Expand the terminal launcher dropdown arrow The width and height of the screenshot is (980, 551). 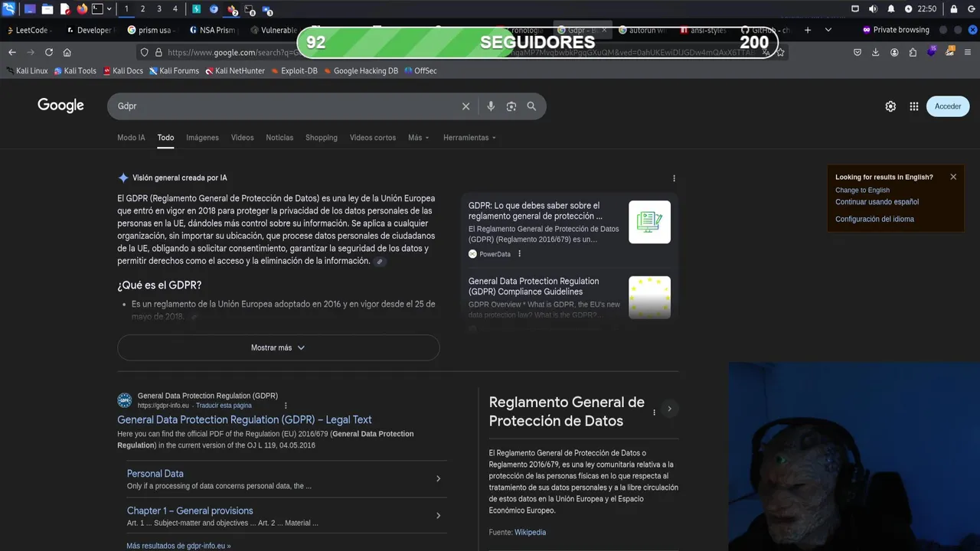click(109, 9)
